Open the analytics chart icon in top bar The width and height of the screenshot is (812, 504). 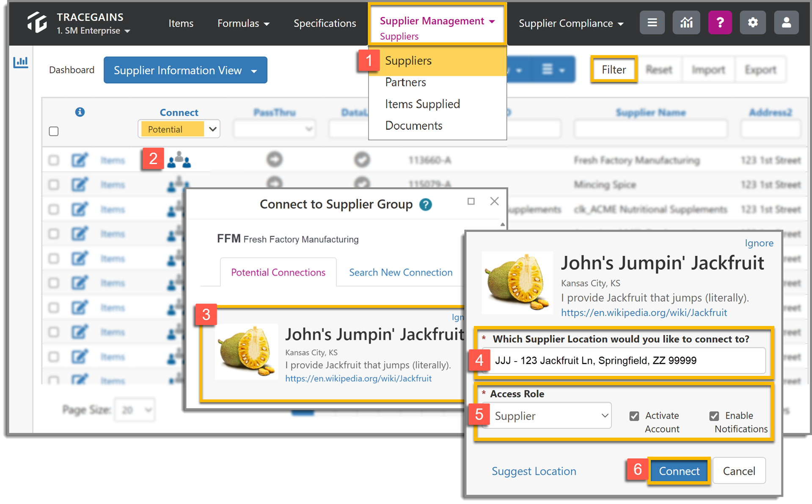click(686, 22)
